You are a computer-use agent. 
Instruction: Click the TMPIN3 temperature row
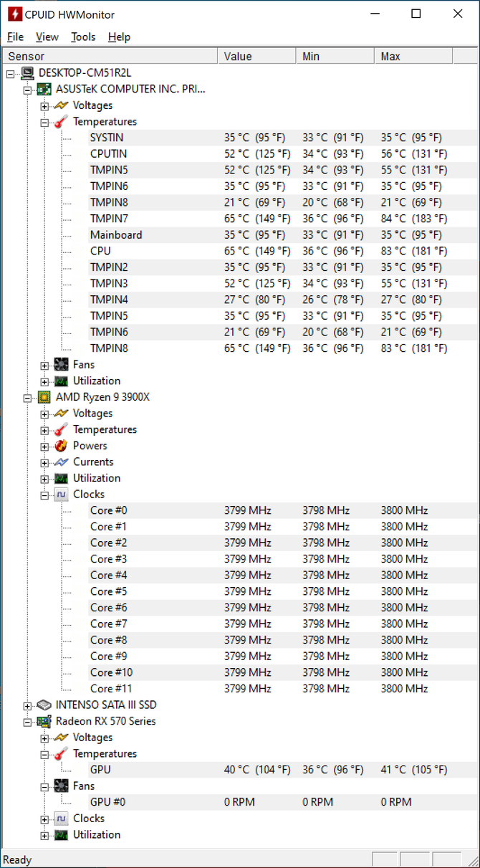(282, 284)
